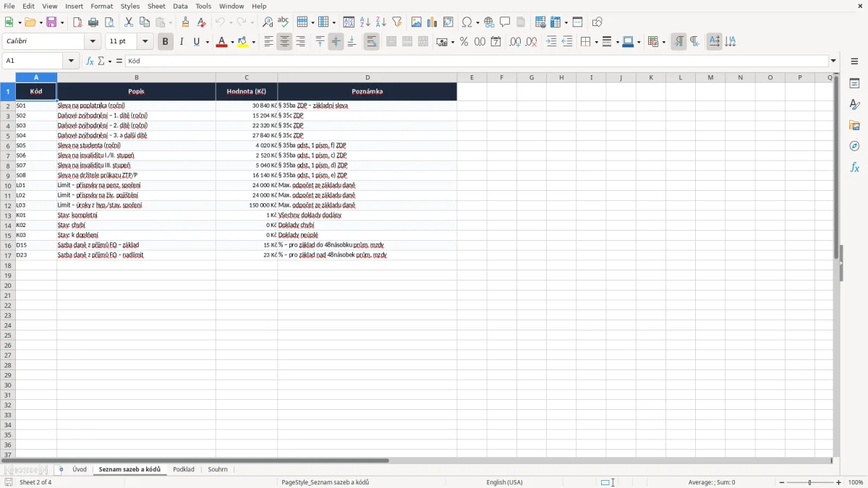Sort descending icon in toolbar

pyautogui.click(x=381, y=22)
